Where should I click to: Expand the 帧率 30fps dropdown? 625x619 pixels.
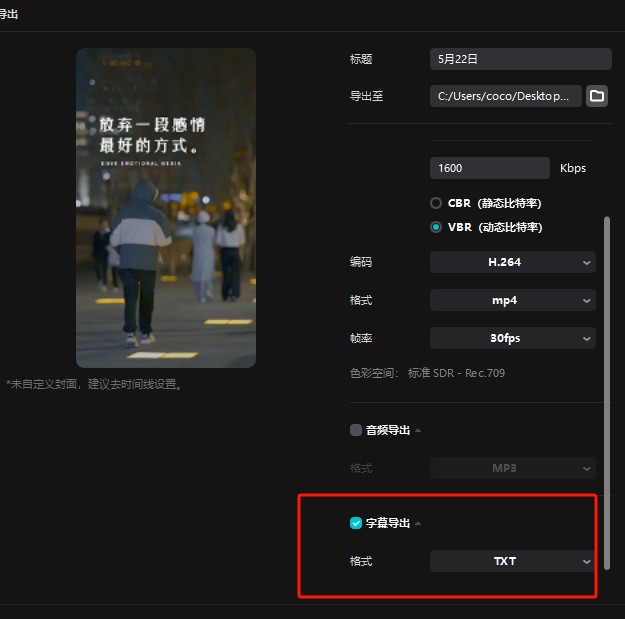[512, 338]
